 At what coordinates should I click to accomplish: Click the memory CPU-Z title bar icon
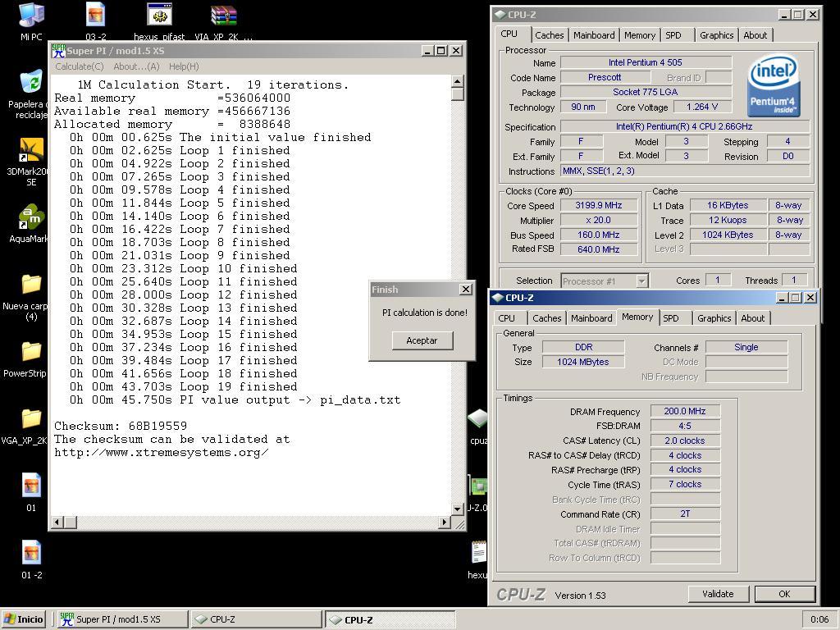pyautogui.click(x=498, y=297)
